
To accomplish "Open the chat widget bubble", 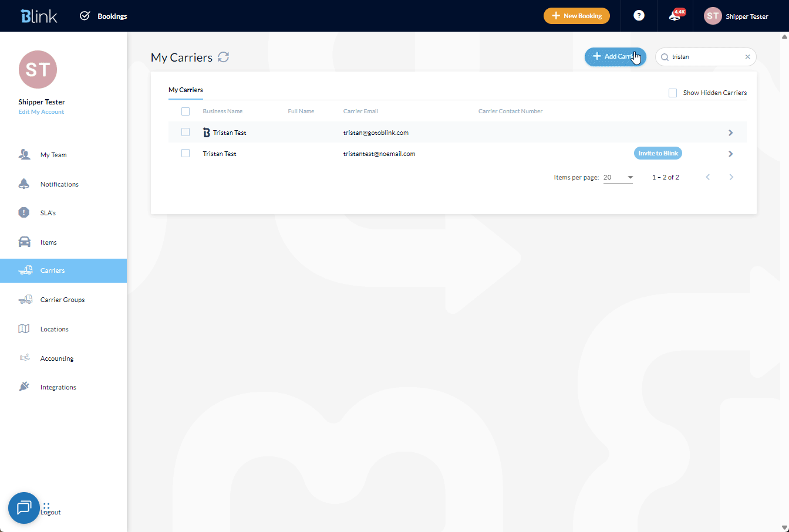I will pos(24,508).
